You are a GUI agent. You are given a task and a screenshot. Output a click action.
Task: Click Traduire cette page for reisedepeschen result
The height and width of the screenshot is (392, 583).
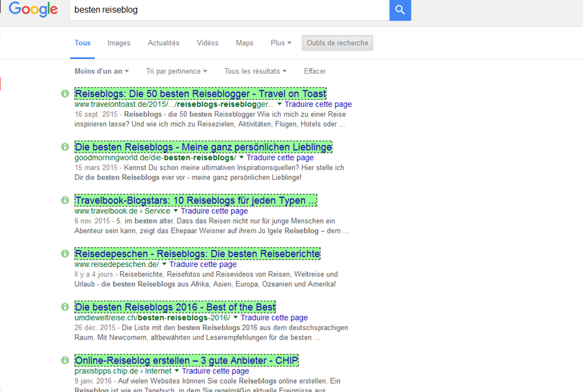click(202, 264)
